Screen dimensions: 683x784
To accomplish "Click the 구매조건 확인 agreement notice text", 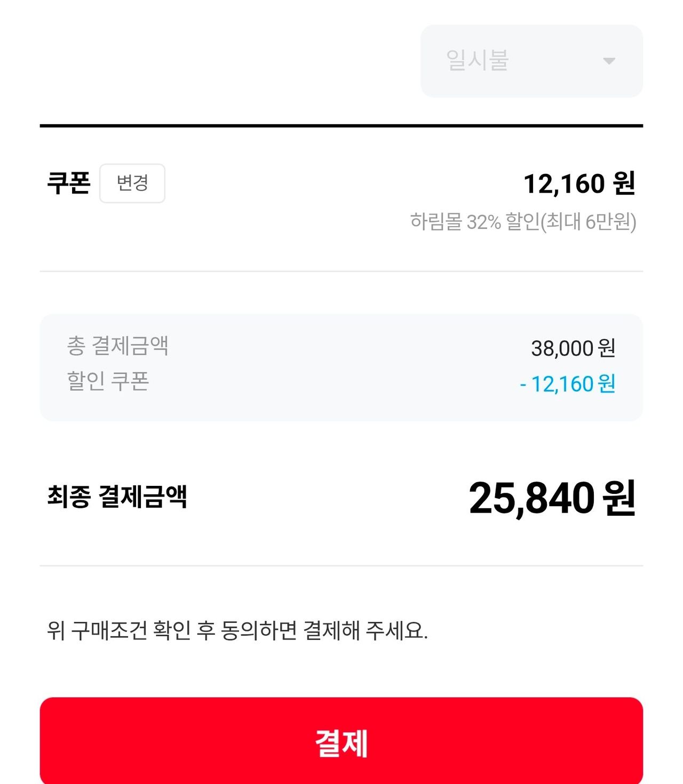I will tap(237, 630).
